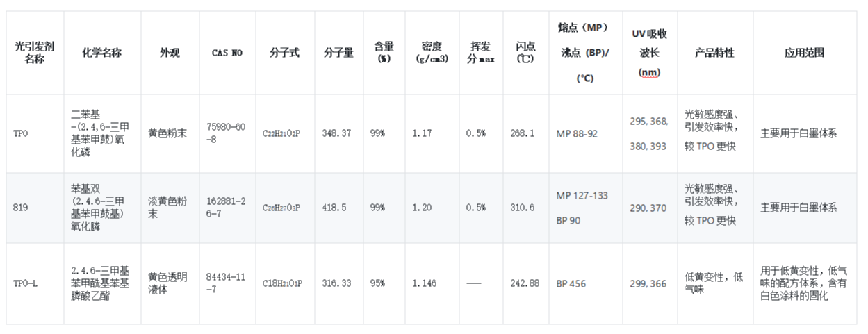
Task: Select the 819 photoinitiator name cell
Action: click(x=35, y=208)
